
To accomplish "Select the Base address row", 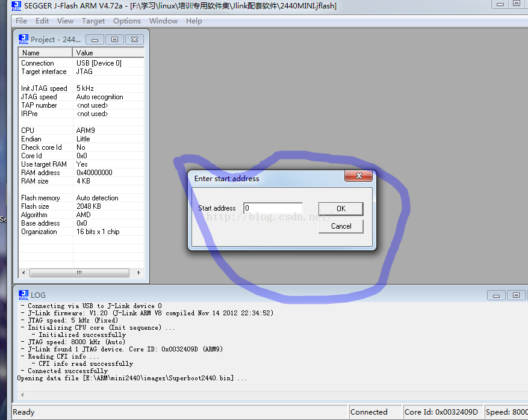I will tap(81, 223).
